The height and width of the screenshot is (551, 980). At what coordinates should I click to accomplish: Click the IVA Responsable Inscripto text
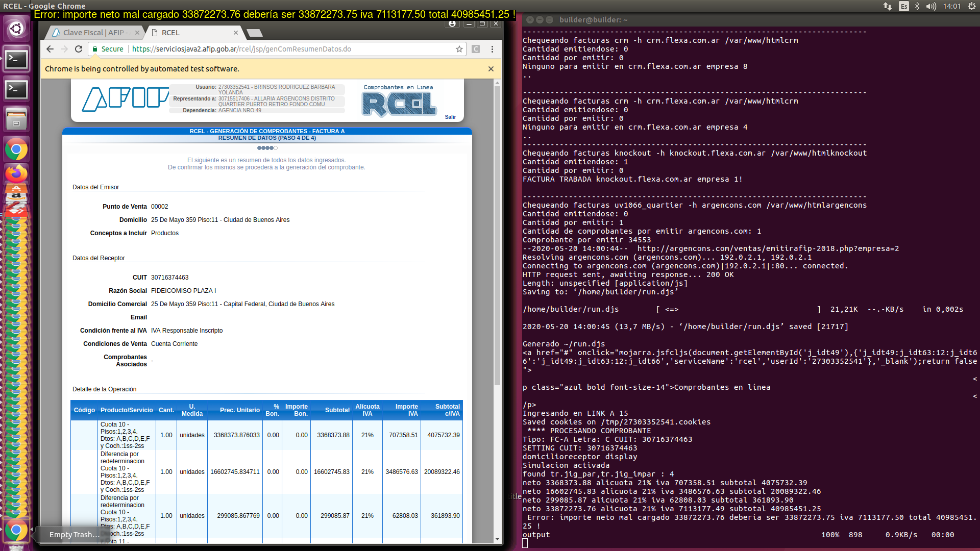(x=187, y=331)
